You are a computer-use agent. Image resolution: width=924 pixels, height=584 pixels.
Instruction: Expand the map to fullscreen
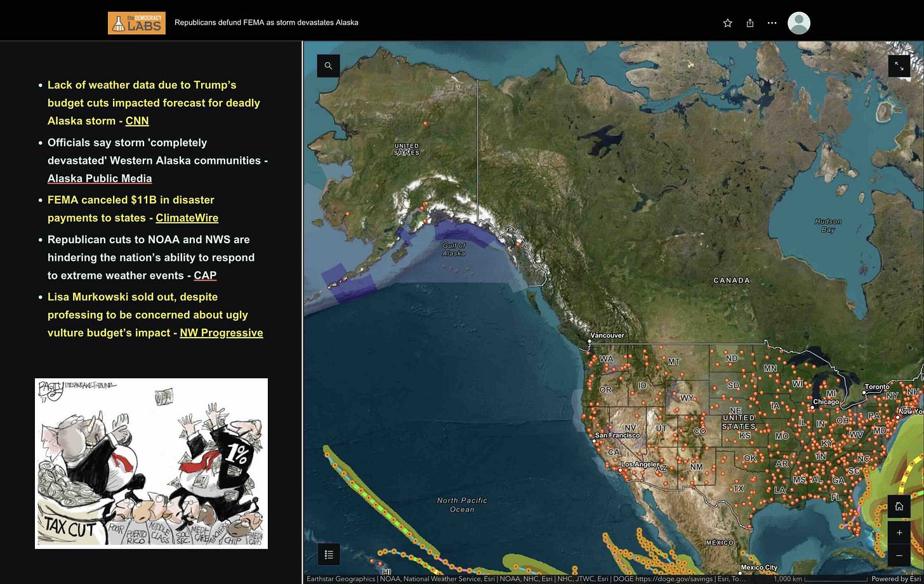pyautogui.click(x=899, y=66)
